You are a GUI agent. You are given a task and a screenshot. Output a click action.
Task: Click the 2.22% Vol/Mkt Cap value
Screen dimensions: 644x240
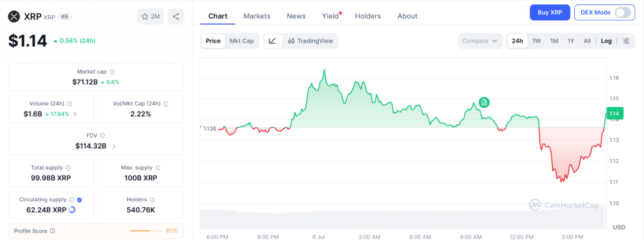(141, 114)
